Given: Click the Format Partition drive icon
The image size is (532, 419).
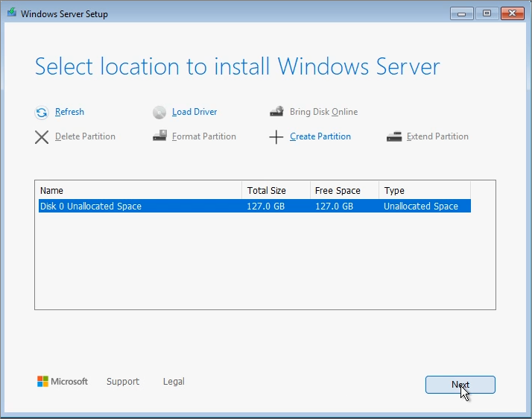Looking at the screenshot, I should 159,136.
